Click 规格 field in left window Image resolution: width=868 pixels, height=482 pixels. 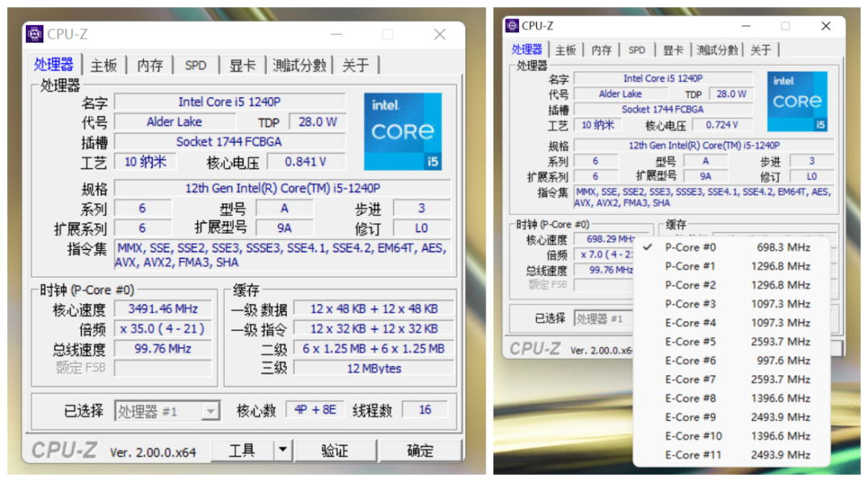click(282, 188)
